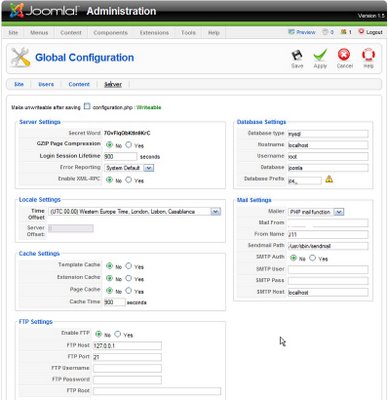Switch to the Users configuration tab

point(46,84)
